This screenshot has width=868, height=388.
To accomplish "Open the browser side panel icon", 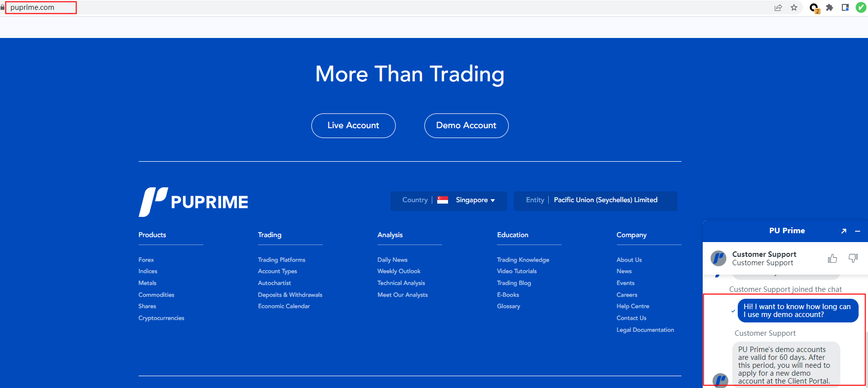I will 845,7.
